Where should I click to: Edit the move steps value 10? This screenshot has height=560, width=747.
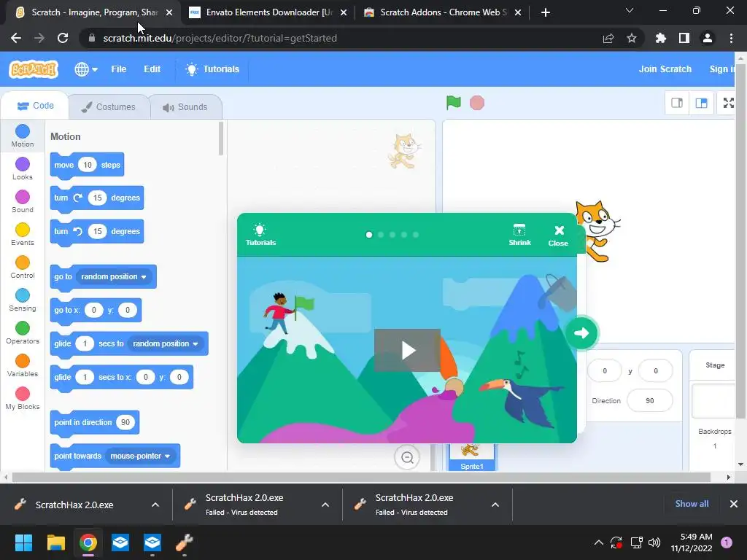[88, 165]
